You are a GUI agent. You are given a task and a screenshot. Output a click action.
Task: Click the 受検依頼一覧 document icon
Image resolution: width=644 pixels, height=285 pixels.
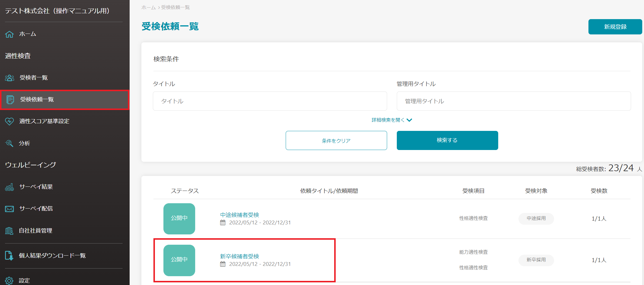(10, 100)
